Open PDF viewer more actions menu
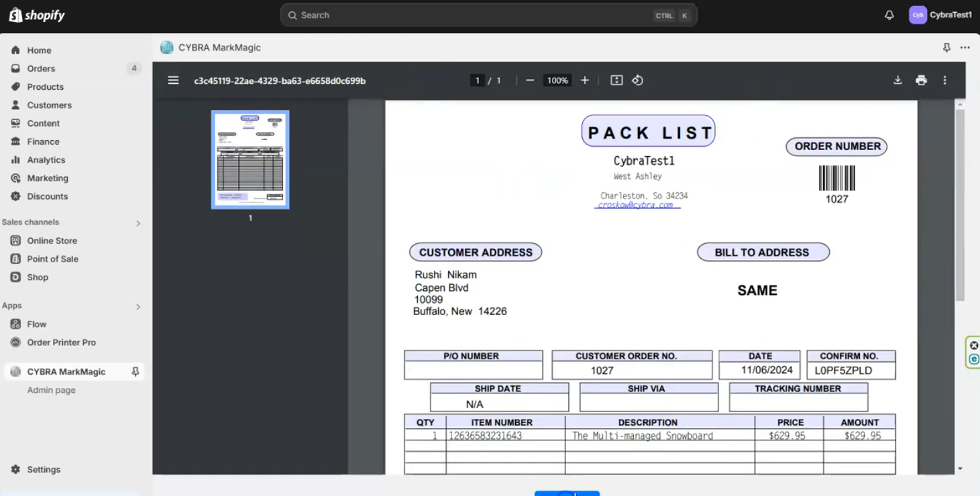 click(x=944, y=80)
